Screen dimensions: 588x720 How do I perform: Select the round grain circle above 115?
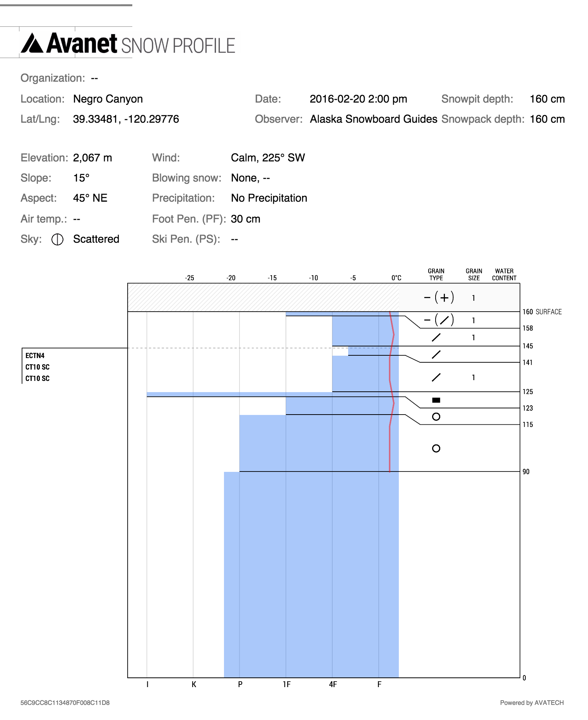436,417
